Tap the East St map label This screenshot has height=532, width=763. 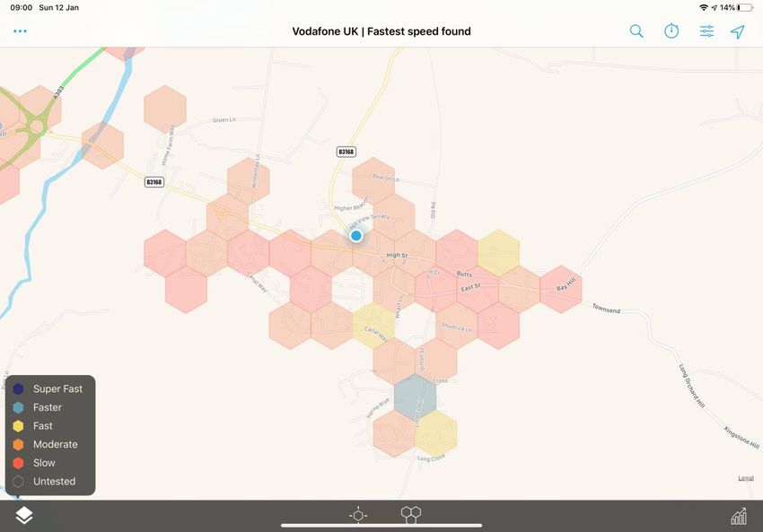click(470, 287)
